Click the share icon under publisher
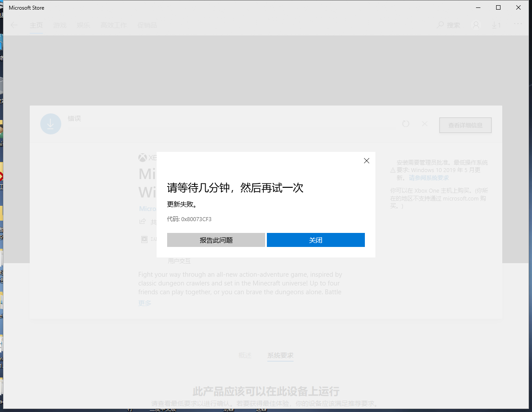 pyautogui.click(x=142, y=222)
